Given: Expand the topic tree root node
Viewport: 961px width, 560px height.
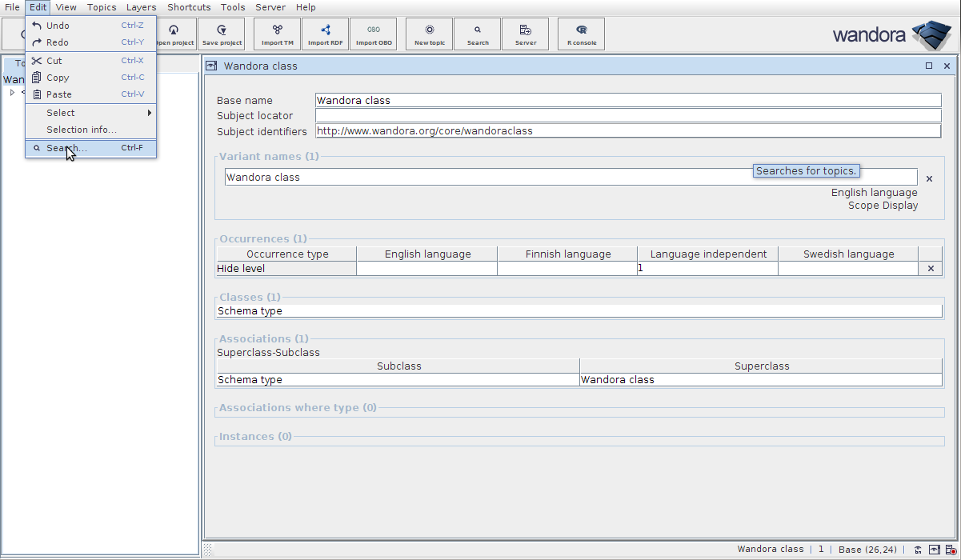Looking at the screenshot, I should [12, 93].
